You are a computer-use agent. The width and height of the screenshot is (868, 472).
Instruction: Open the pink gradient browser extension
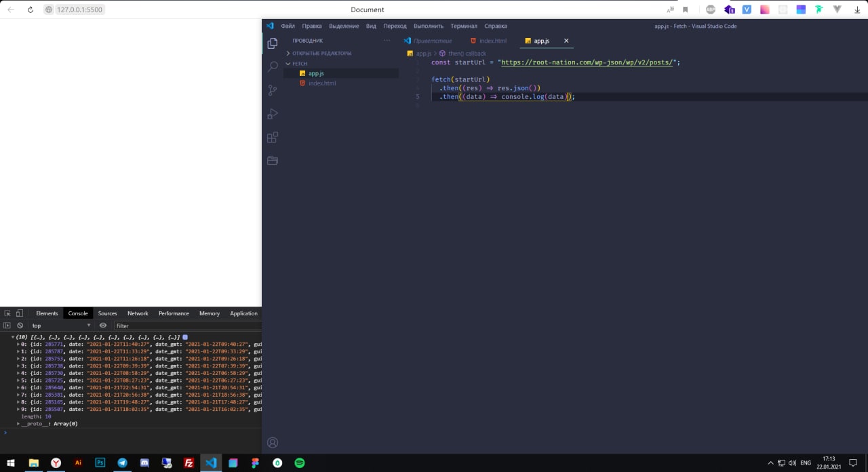tap(765, 9)
